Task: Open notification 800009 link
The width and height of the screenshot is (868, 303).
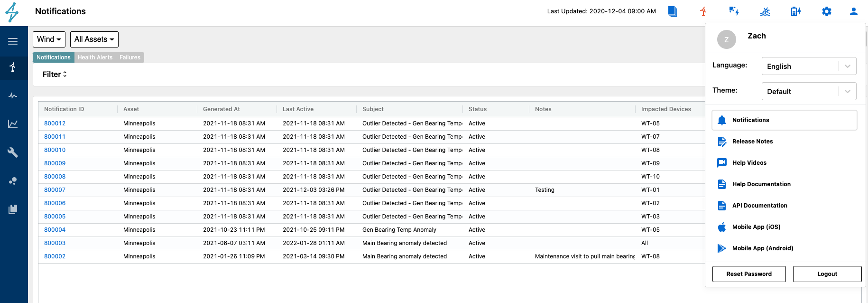Action: (55, 163)
